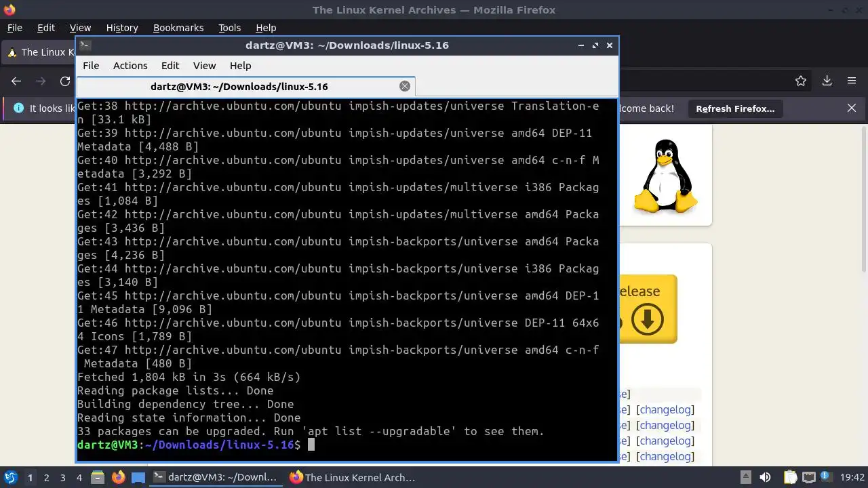The image size is (868, 488).
Task: Activate The Linux Kernel Archives taskbar button
Action: point(353,477)
